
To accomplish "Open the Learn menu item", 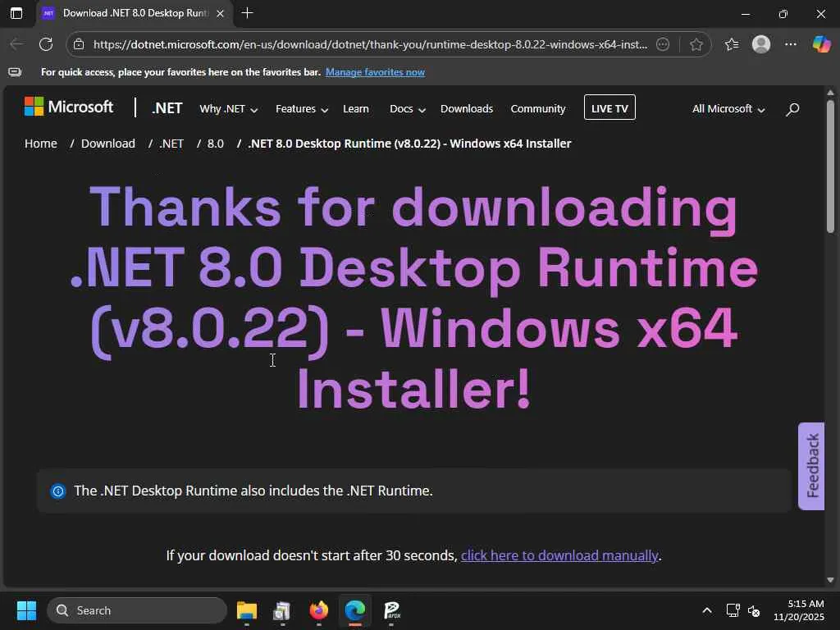I will [356, 109].
